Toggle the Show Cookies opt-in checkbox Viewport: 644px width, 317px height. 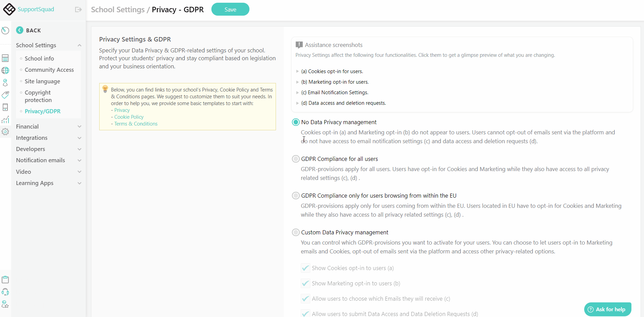click(305, 268)
